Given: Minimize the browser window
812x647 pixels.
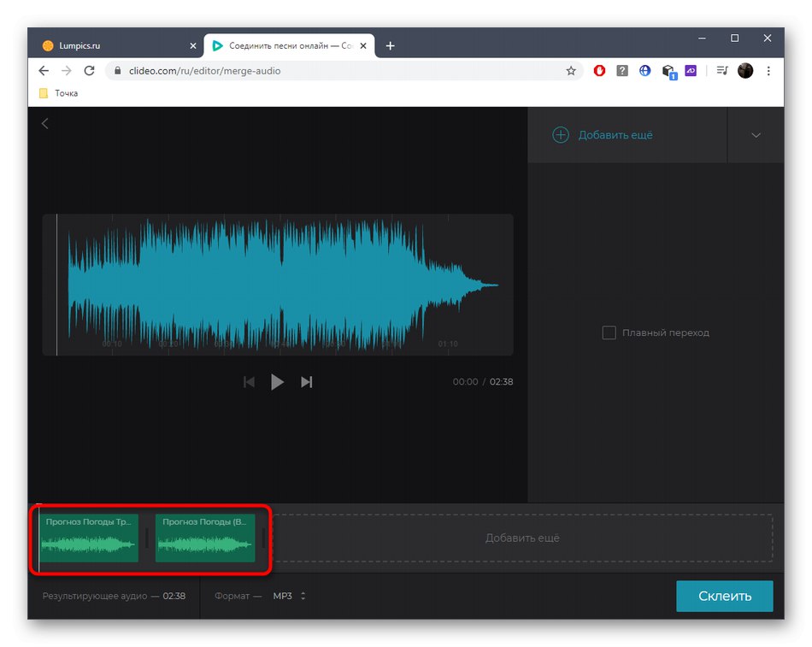Looking at the screenshot, I should 702,38.
